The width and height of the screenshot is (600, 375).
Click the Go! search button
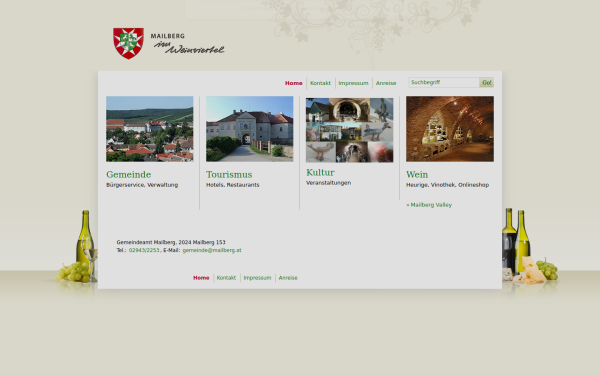[487, 83]
